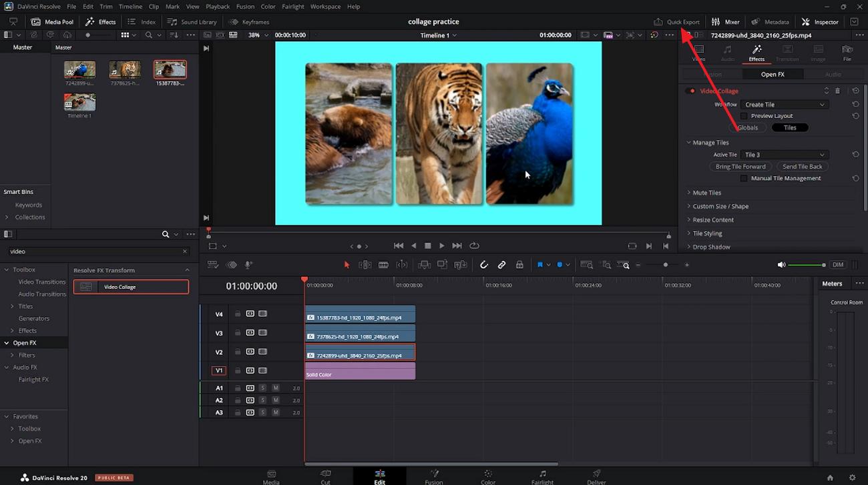
Task: Click the Globals button
Action: coord(747,127)
